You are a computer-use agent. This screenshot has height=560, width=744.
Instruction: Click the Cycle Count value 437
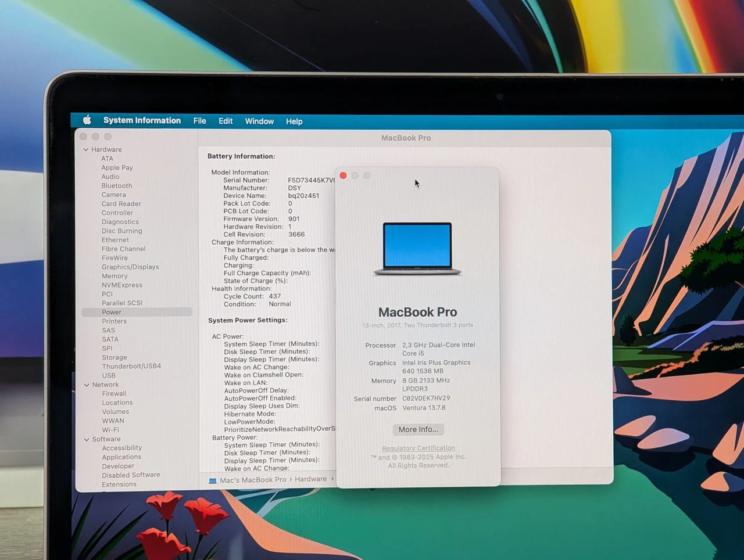tap(274, 296)
